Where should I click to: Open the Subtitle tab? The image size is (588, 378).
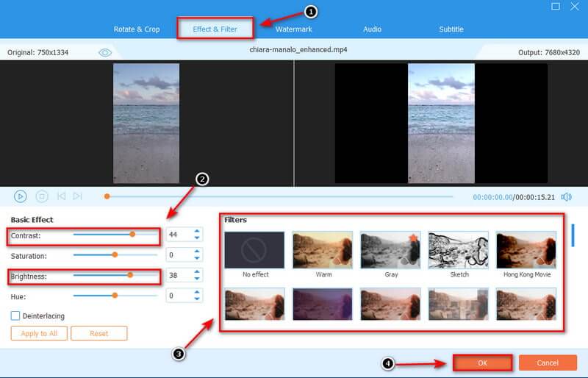coord(451,29)
